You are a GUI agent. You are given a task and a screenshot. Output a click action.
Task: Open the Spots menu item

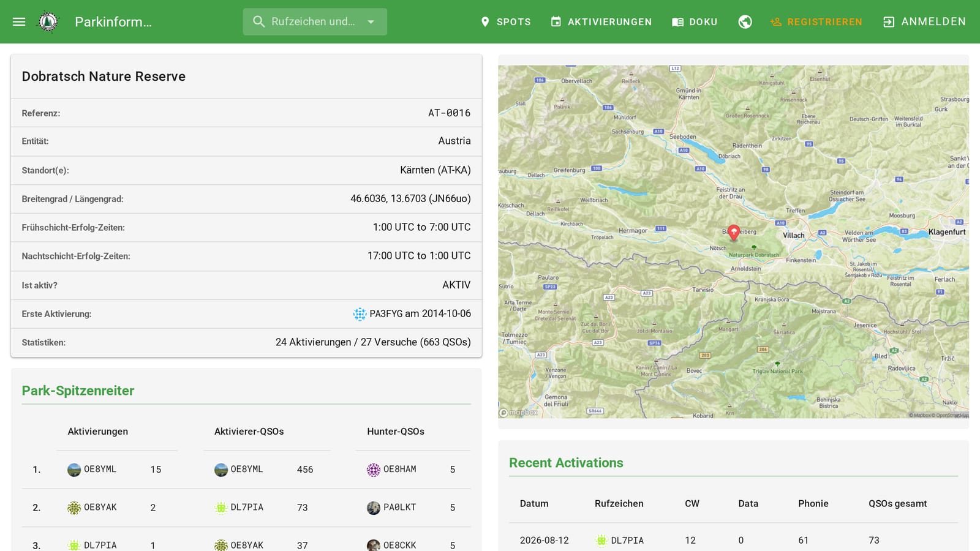point(505,21)
